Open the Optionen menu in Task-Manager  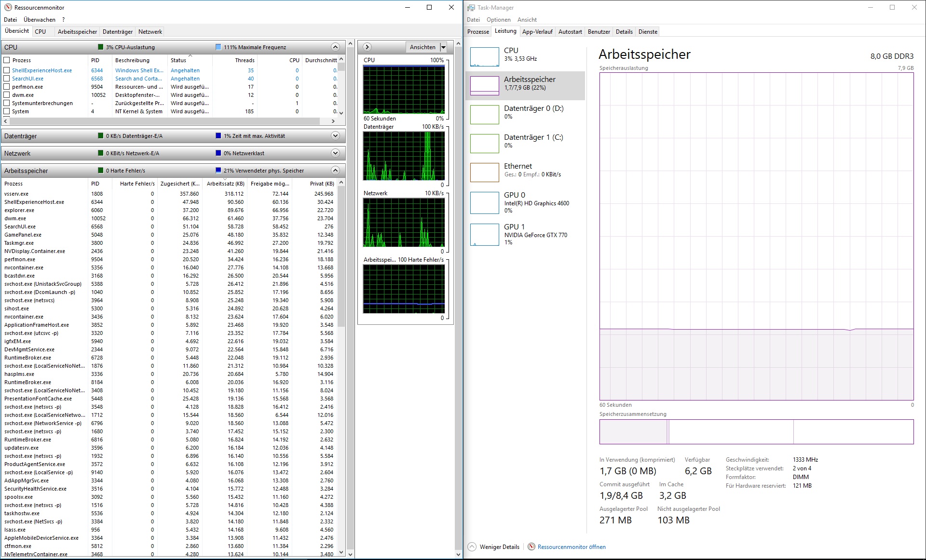point(498,20)
